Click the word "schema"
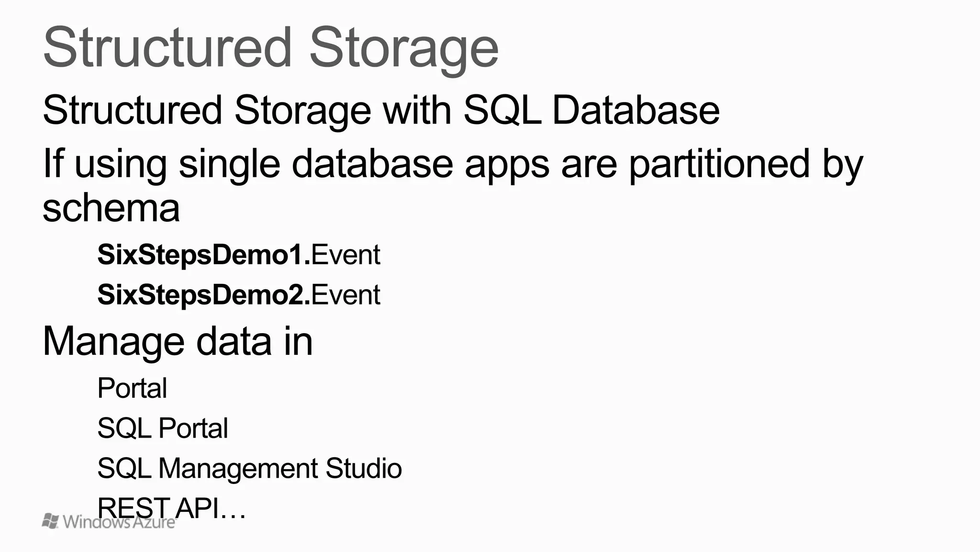Viewport: 980px width, 552px height. click(x=111, y=208)
